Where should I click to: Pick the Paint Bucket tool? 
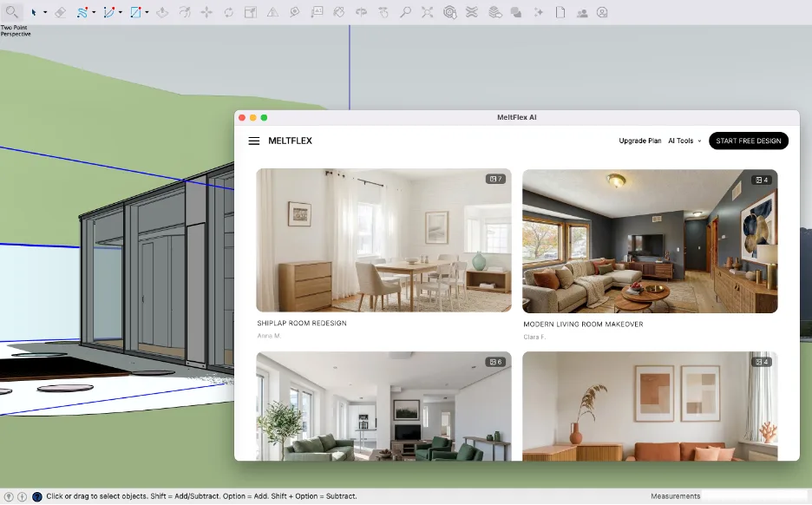tap(338, 12)
